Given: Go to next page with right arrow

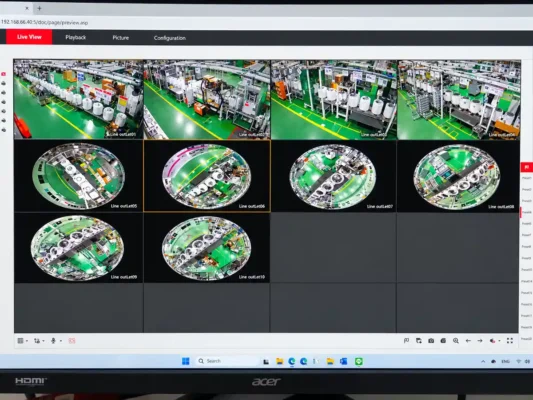Looking at the screenshot, I should 480,341.
